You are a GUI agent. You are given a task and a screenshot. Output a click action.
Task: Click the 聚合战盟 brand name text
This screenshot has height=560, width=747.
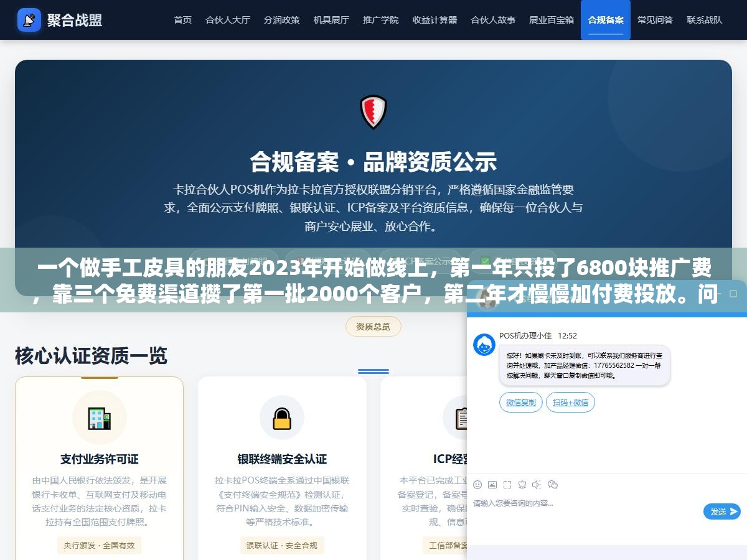(x=75, y=20)
